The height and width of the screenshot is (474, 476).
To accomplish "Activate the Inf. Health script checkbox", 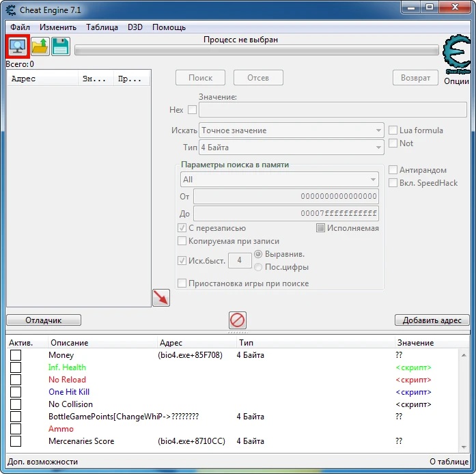I will (16, 367).
